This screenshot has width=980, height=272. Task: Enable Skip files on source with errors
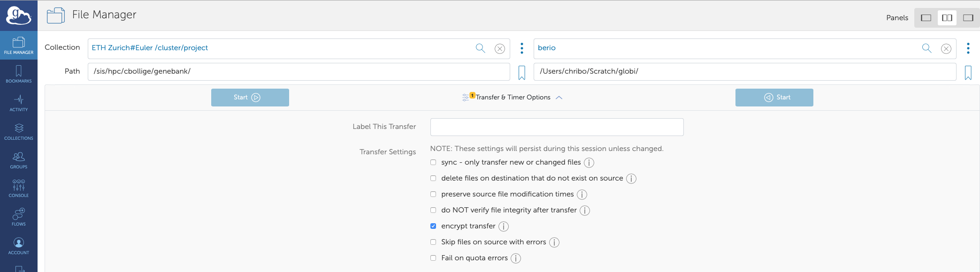pos(433,242)
